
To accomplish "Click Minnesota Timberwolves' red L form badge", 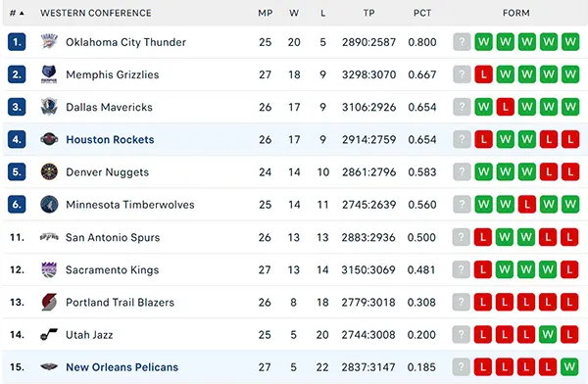I will [527, 205].
